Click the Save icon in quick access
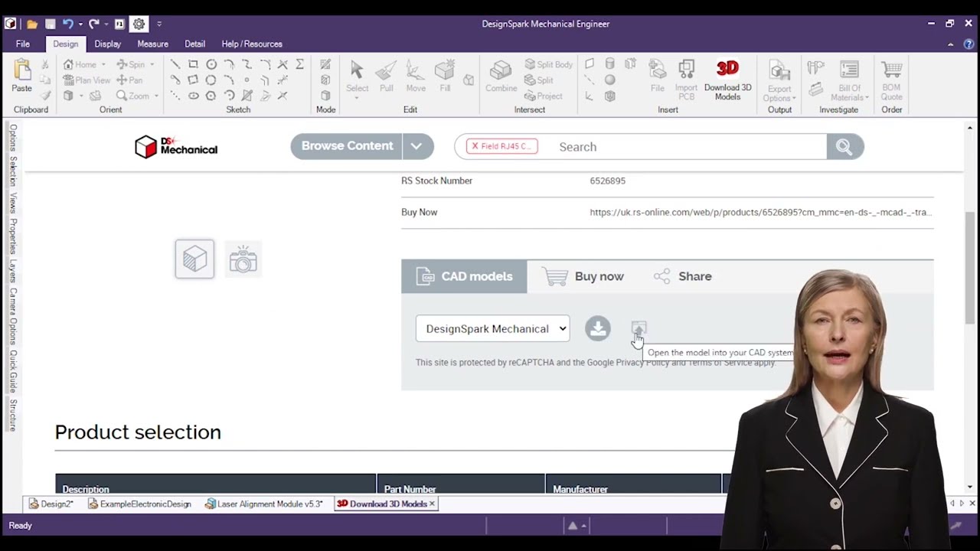The width and height of the screenshot is (980, 551). pos(50,24)
